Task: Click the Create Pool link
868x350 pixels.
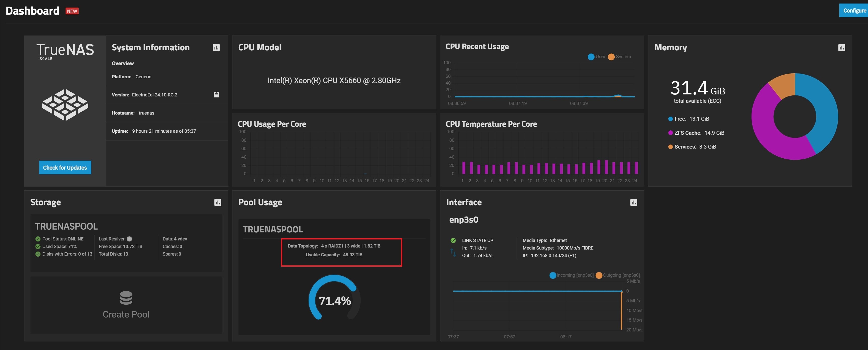Action: tap(126, 314)
